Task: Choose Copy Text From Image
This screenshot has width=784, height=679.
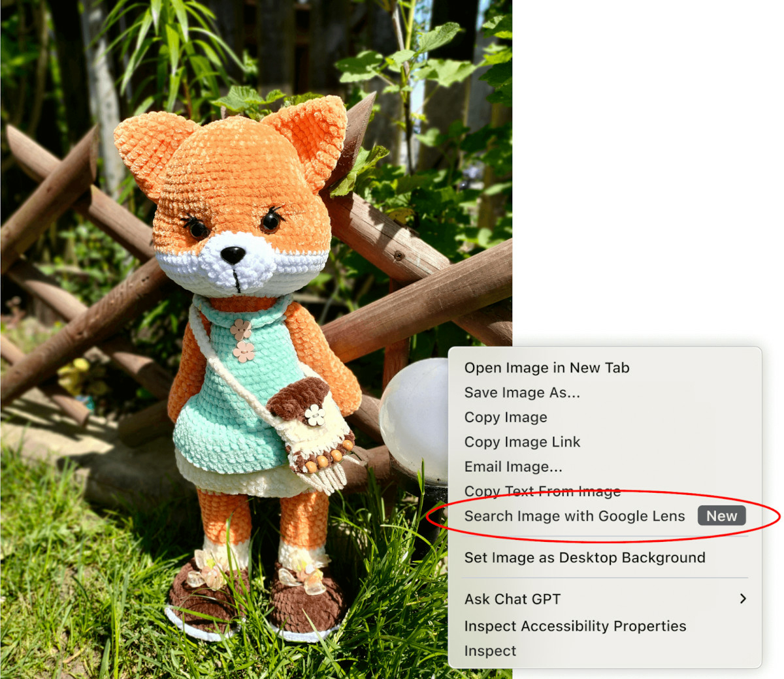Action: click(x=542, y=491)
